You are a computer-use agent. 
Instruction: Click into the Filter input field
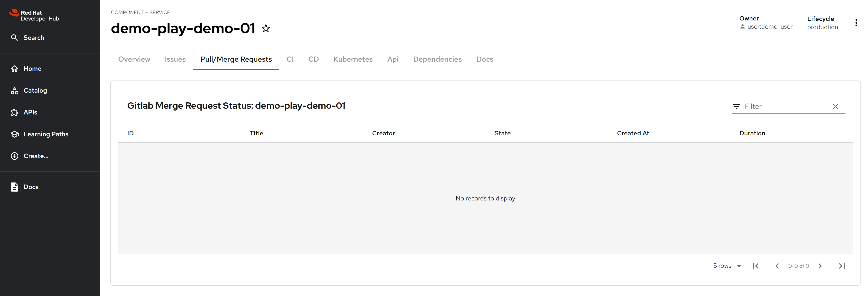click(x=785, y=106)
